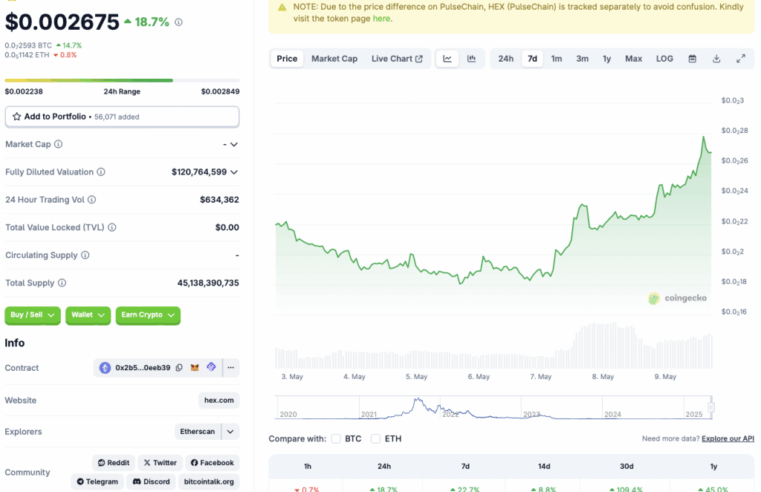Select the 1y time range
761x492 pixels.
607,59
